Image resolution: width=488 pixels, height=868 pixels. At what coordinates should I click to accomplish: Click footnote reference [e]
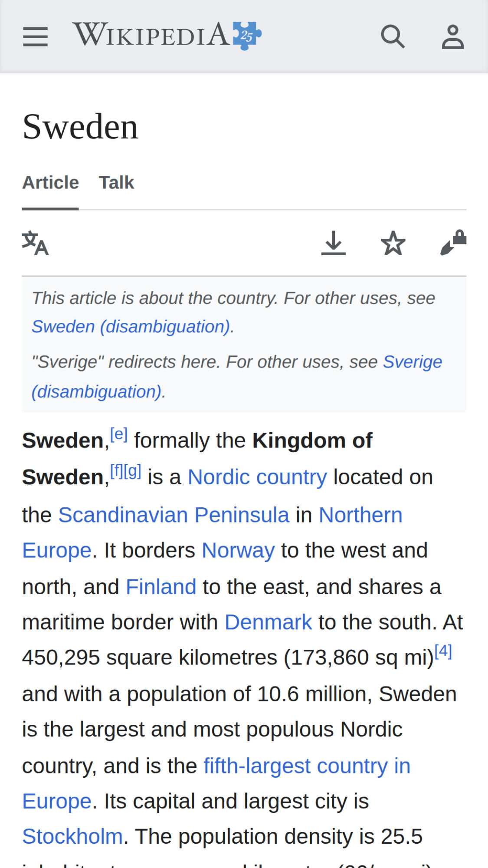point(118,434)
